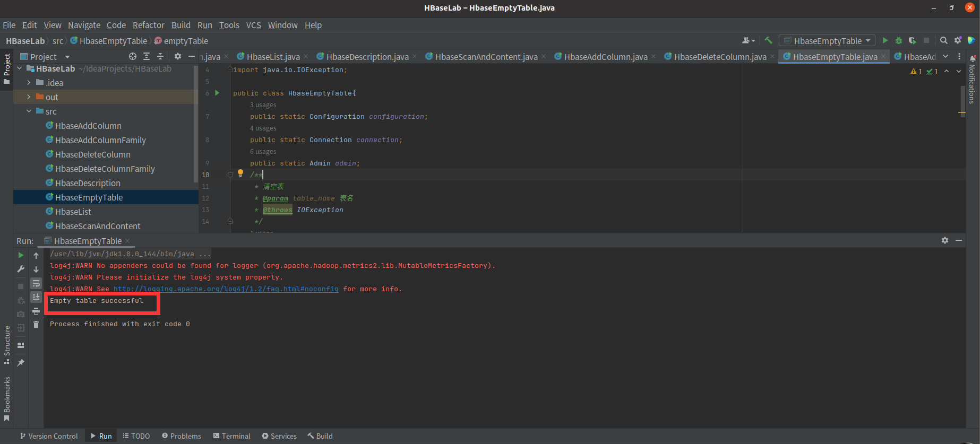Open Notifications bell in the right sidebar
This screenshot has width=980, height=444.
click(973, 59)
